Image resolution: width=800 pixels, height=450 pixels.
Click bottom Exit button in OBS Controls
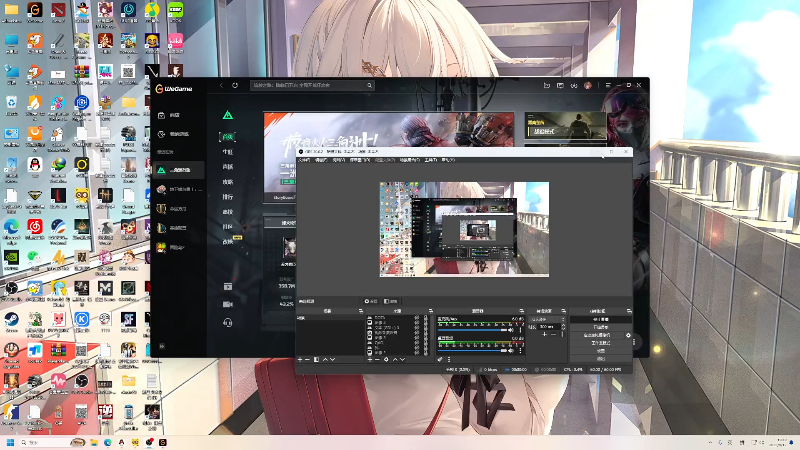(x=601, y=359)
